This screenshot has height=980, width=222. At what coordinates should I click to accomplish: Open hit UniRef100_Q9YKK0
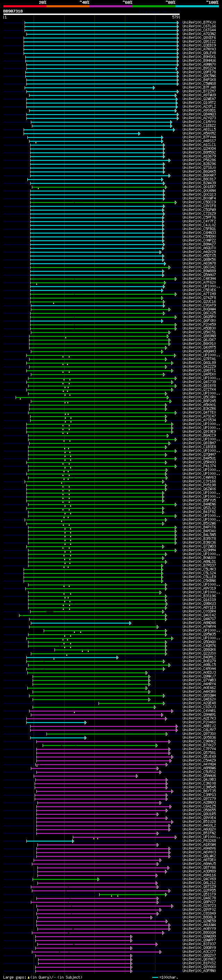click(x=199, y=967)
